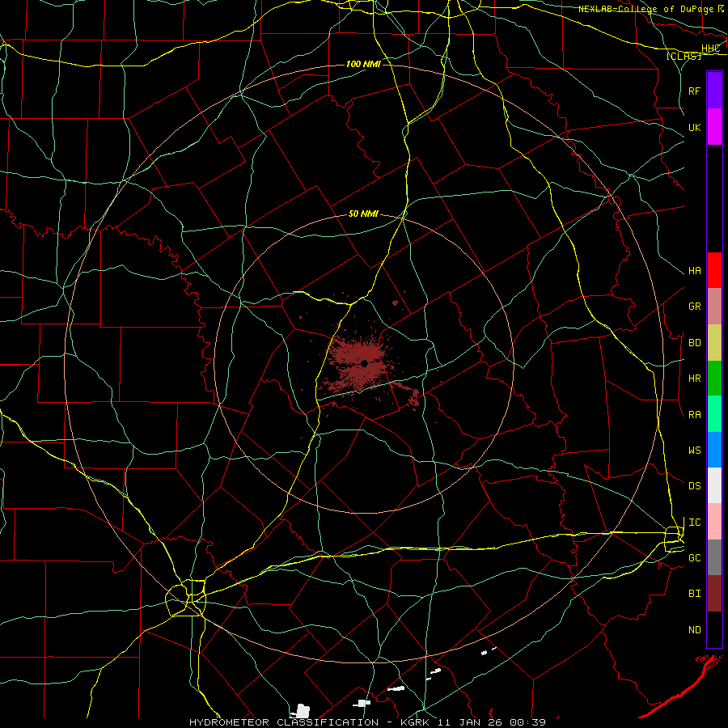Image resolution: width=728 pixels, height=728 pixels.
Task: Click the GC gray legend color swatch
Action: coord(714,557)
